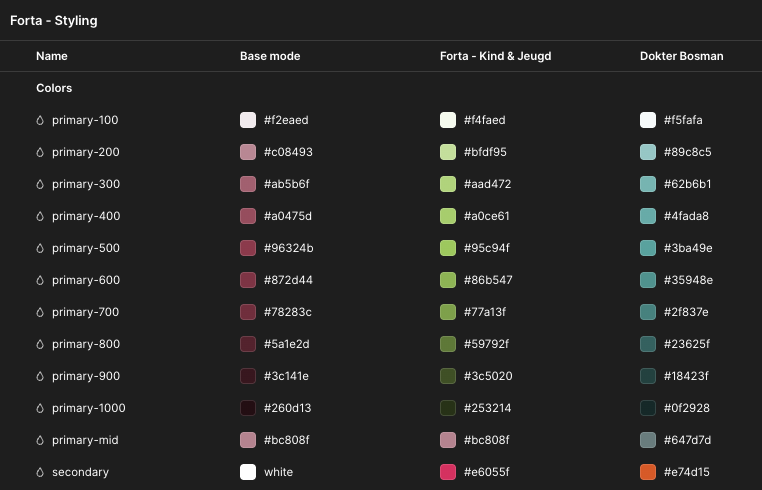This screenshot has width=762, height=490.
Task: Open the Dokter Bosman swatch #647d7d
Action: click(648, 440)
